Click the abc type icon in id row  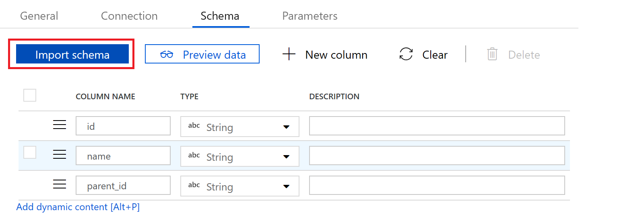(x=194, y=125)
